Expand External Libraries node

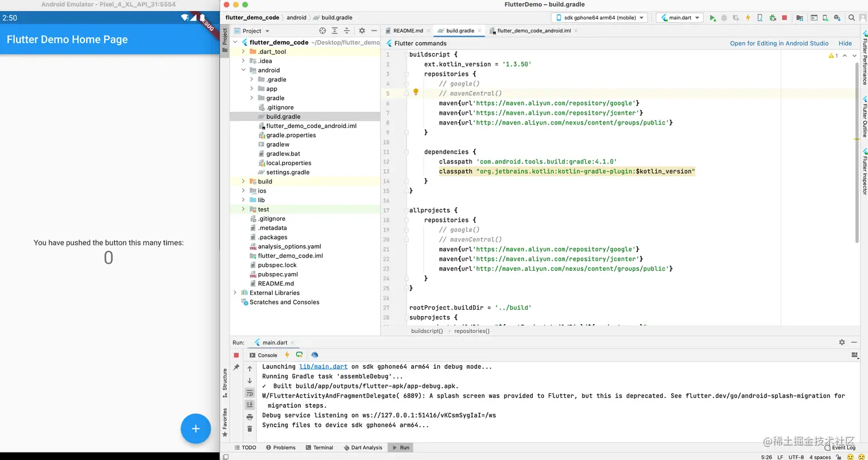235,293
